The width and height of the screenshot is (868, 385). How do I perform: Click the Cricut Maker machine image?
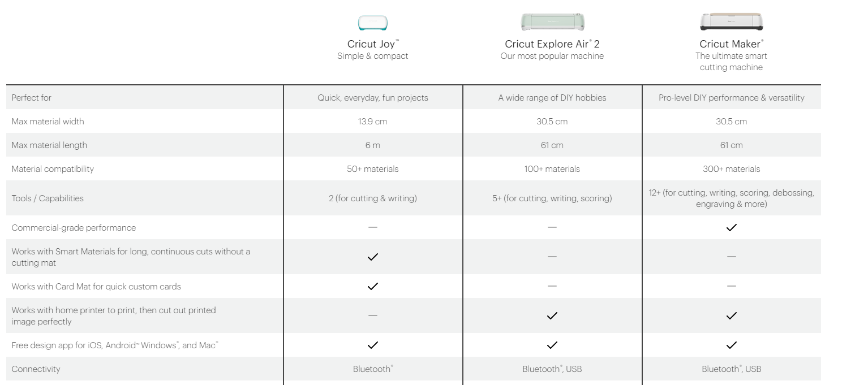731,22
